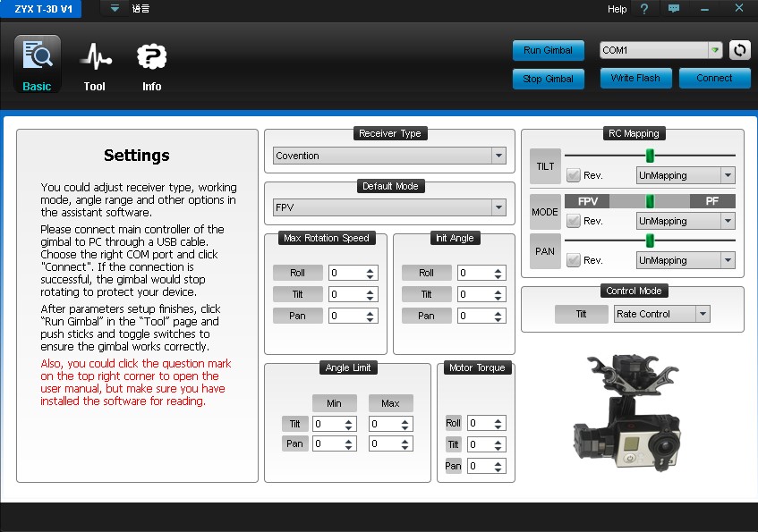This screenshot has width=758, height=532.
Task: Open the COM1 port dropdown
Action: (x=714, y=51)
